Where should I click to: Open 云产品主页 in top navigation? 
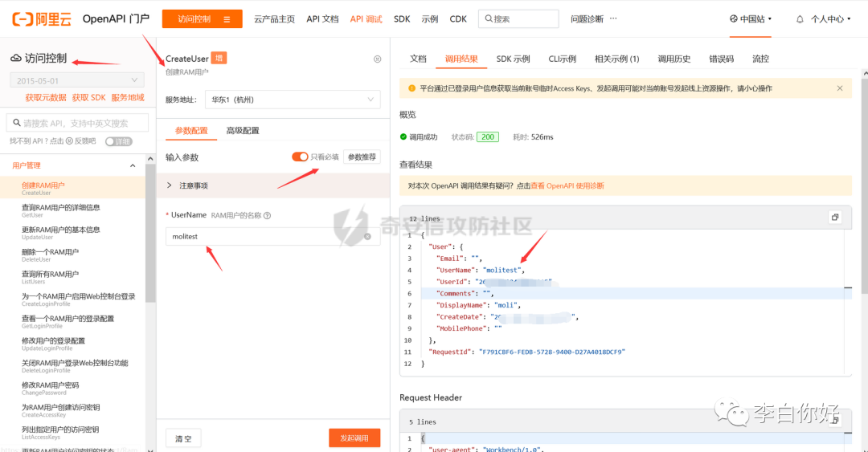click(274, 18)
